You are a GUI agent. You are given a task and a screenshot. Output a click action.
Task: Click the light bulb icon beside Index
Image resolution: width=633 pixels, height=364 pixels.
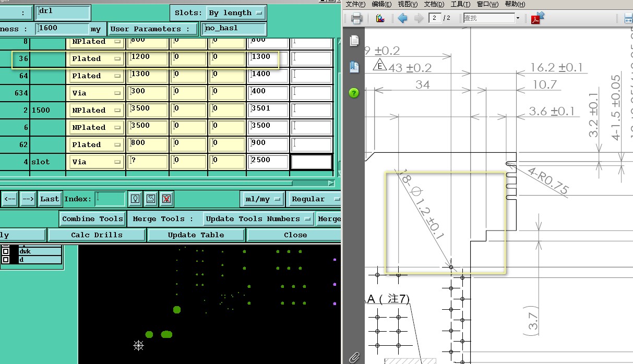click(135, 199)
